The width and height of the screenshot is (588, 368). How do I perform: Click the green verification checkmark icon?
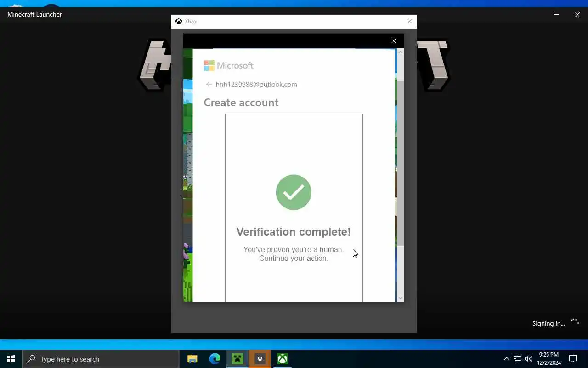pyautogui.click(x=294, y=192)
